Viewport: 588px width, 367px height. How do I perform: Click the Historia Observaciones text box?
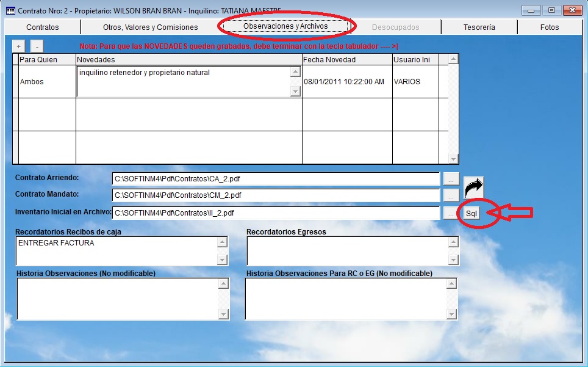pyautogui.click(x=117, y=299)
